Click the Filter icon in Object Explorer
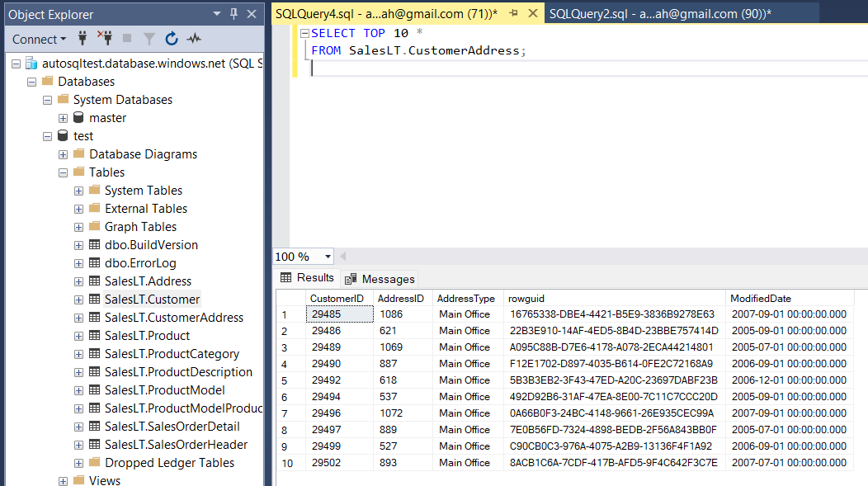The image size is (868, 486). (151, 39)
